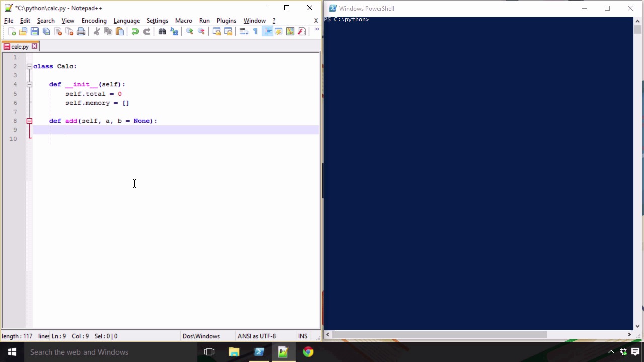Open File Explorer from taskbar
The image size is (644, 362).
(234, 352)
